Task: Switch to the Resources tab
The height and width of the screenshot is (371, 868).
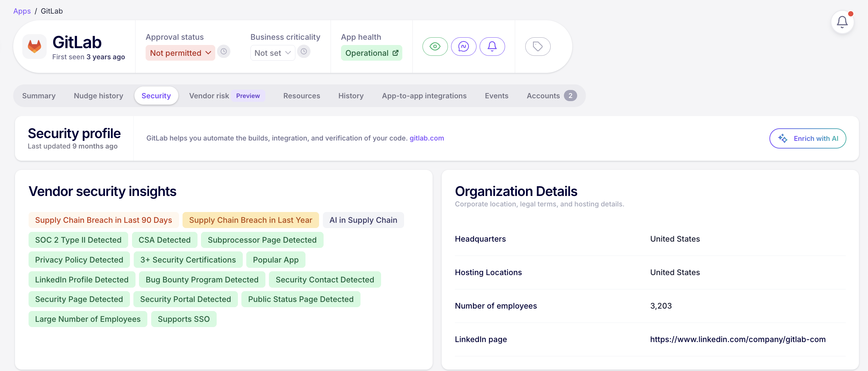Action: coord(302,96)
